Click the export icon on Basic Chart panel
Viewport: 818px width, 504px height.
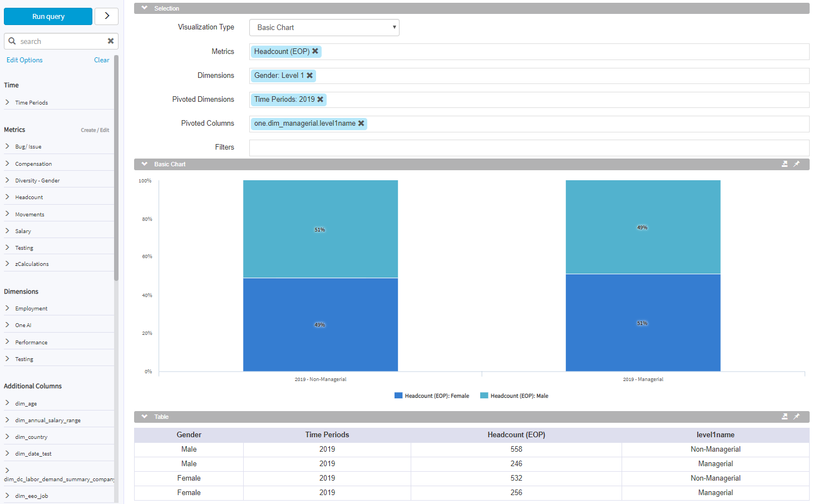[x=785, y=164]
